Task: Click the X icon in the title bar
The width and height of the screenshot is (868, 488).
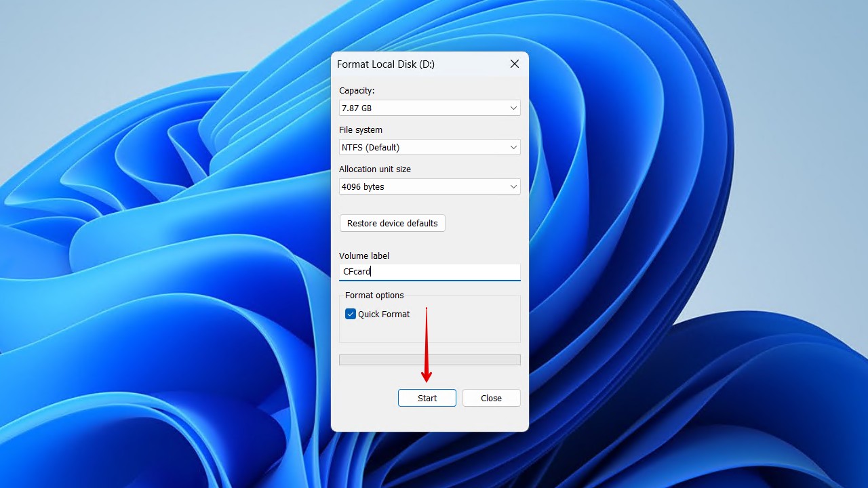Action: tap(514, 64)
